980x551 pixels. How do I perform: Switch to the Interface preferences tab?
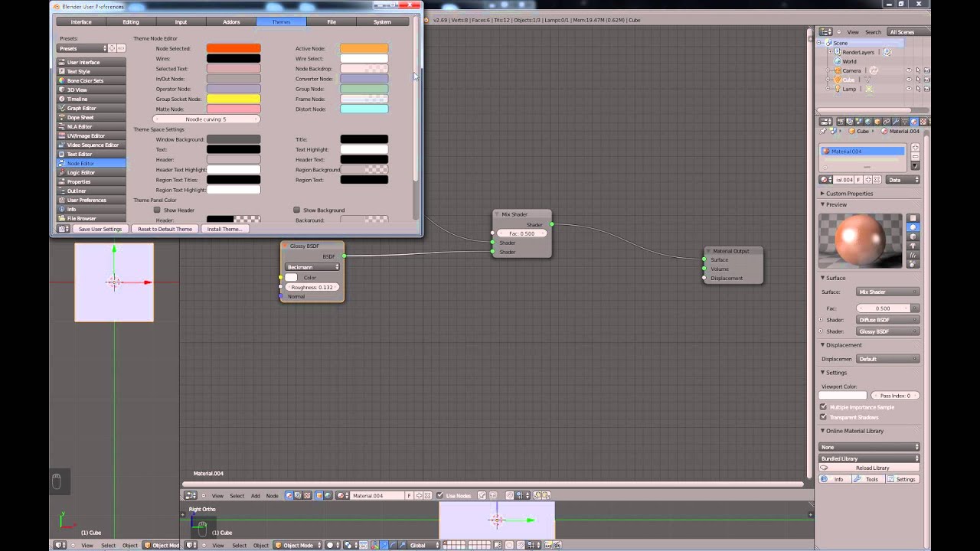tap(81, 21)
